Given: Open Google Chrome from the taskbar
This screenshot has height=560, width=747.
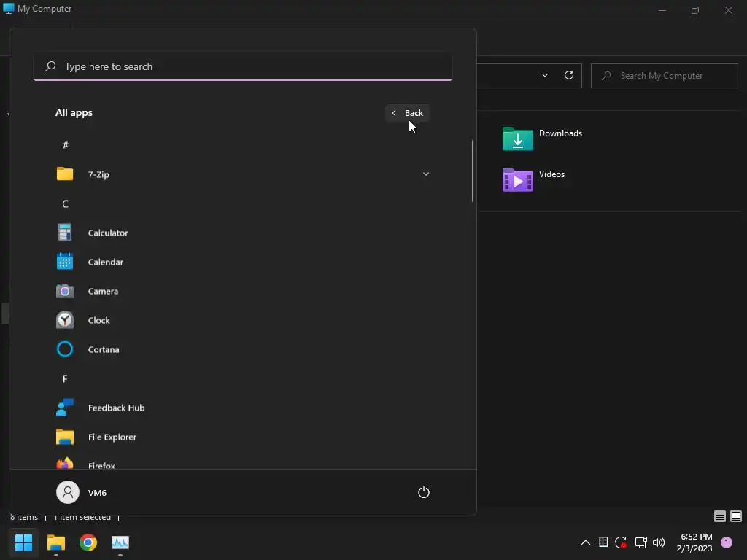Looking at the screenshot, I should tap(88, 542).
